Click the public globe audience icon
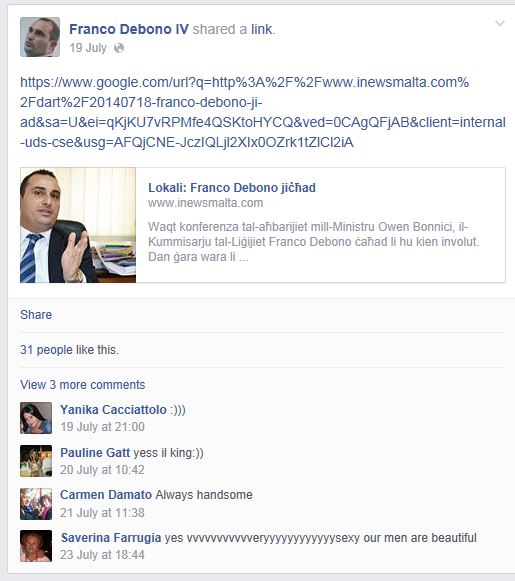Image resolution: width=515 pixels, height=581 pixels. coord(119,48)
